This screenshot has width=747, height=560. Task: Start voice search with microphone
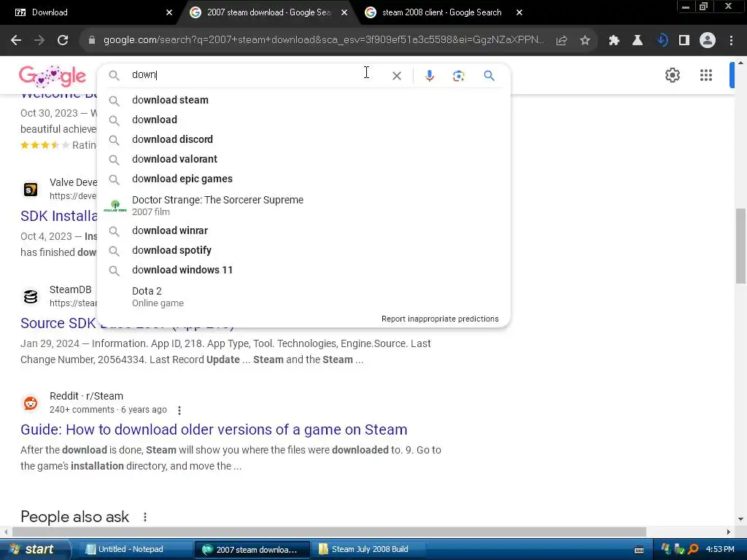(x=429, y=76)
